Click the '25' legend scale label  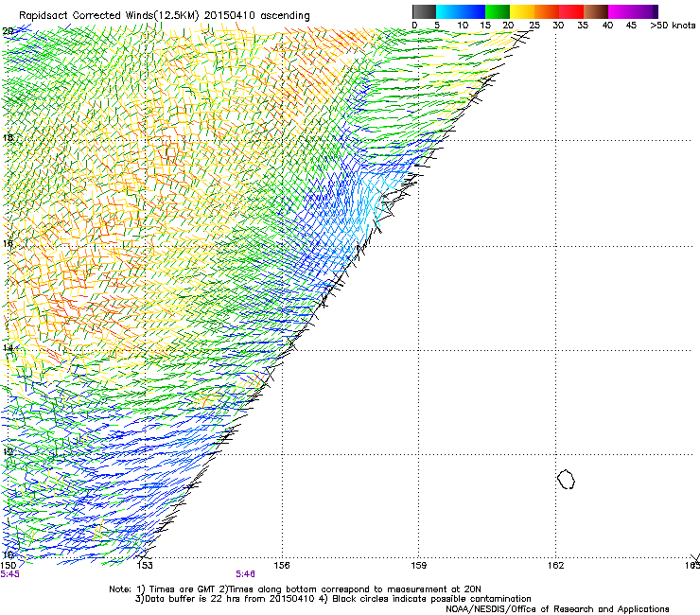click(534, 26)
